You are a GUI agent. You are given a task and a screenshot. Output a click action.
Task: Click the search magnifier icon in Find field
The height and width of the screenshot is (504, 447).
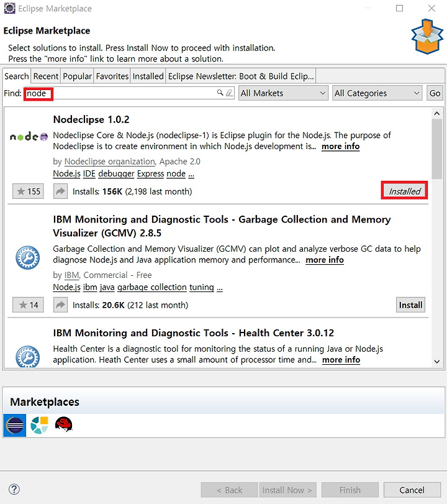220,93
